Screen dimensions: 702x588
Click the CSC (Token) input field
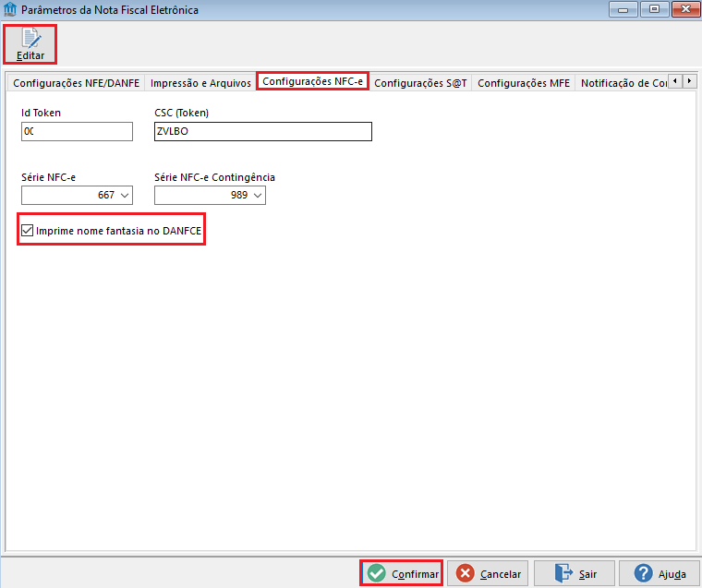(x=263, y=132)
